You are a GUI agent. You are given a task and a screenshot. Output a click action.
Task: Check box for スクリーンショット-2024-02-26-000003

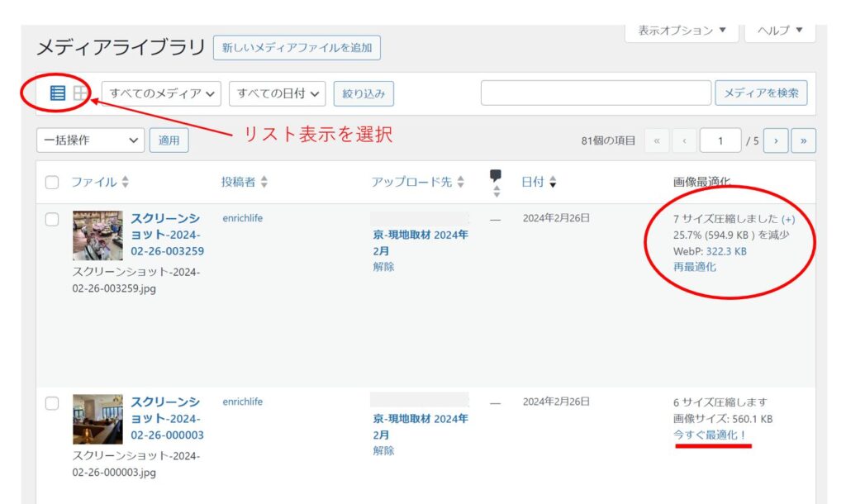tap(52, 403)
